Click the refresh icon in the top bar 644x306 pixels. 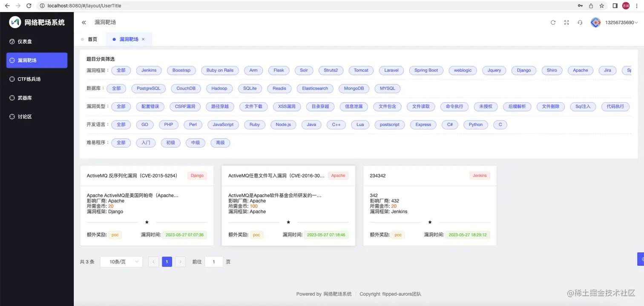click(x=553, y=22)
